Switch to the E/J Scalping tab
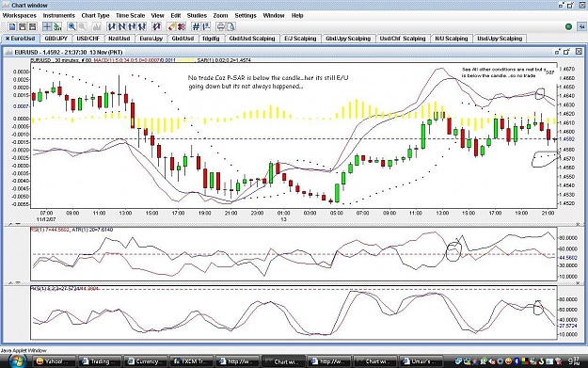Screen dimensions: 588x368 (300, 39)
